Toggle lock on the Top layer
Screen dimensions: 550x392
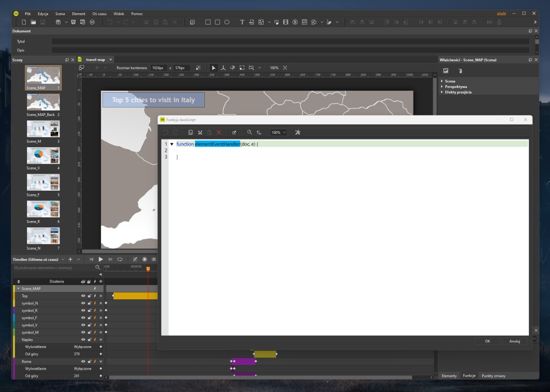(89, 296)
